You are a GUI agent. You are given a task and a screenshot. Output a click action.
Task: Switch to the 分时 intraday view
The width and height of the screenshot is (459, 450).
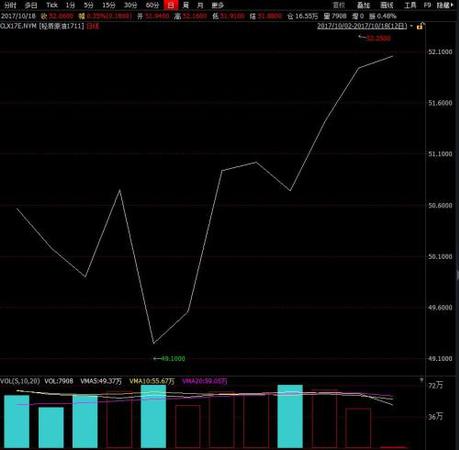[x=10, y=5]
